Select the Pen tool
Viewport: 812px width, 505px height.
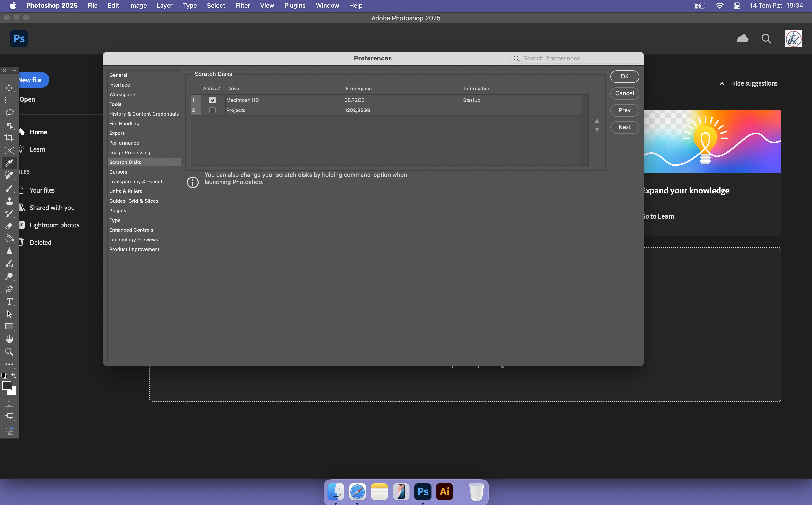tap(9, 289)
